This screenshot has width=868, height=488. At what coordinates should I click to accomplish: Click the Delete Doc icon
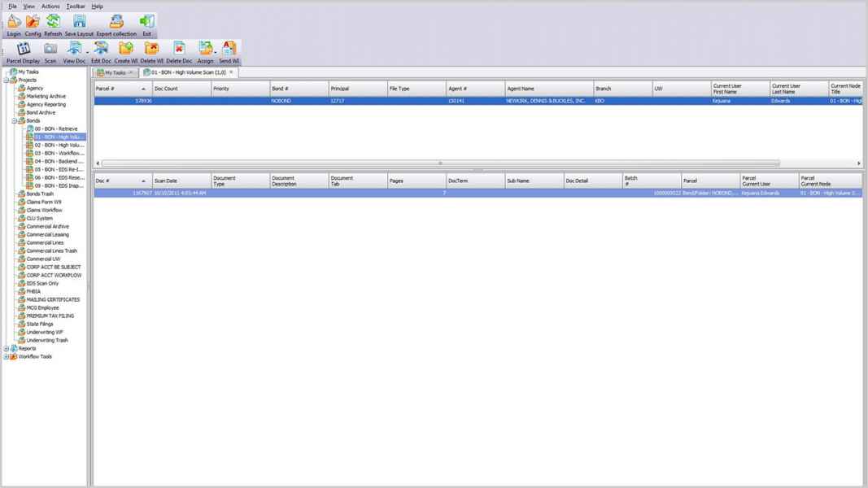(x=179, y=49)
